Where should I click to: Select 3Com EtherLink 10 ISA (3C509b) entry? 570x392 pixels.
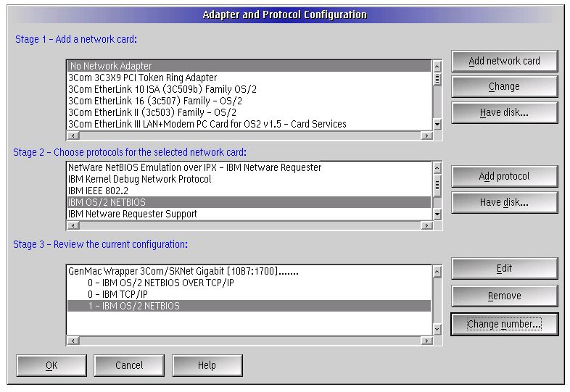pyautogui.click(x=249, y=89)
